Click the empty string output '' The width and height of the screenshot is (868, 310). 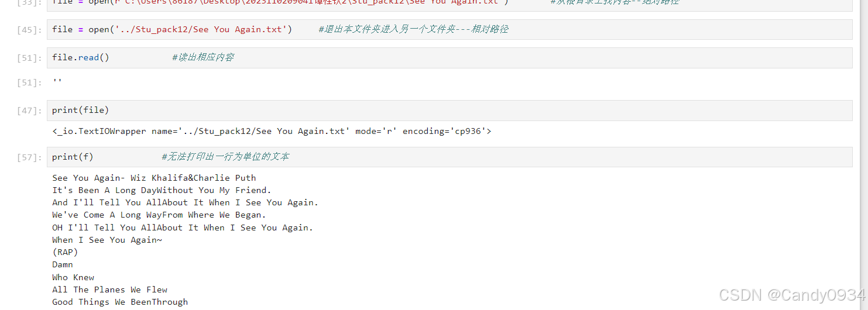click(x=57, y=82)
